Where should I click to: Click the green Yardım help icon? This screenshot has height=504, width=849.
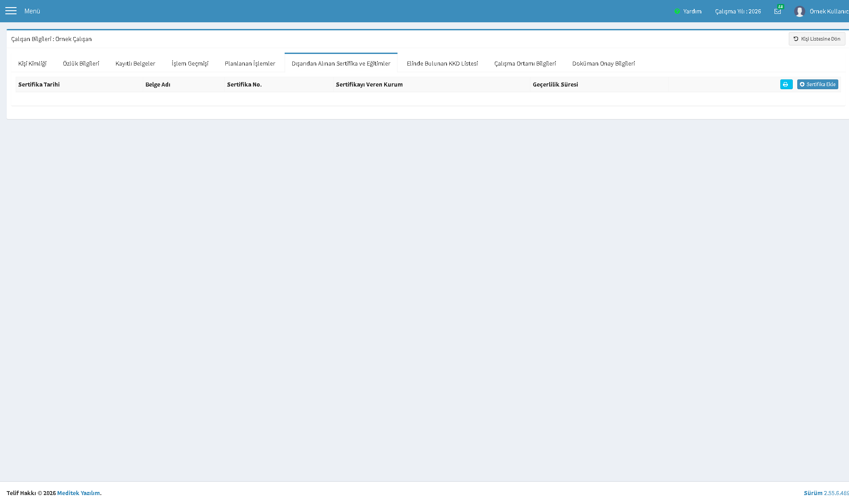(677, 11)
